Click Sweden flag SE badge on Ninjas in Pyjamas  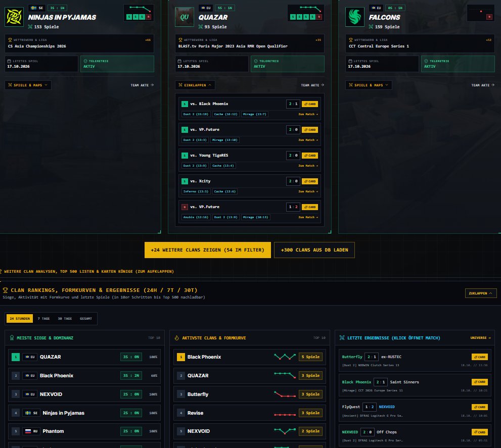coord(36,8)
